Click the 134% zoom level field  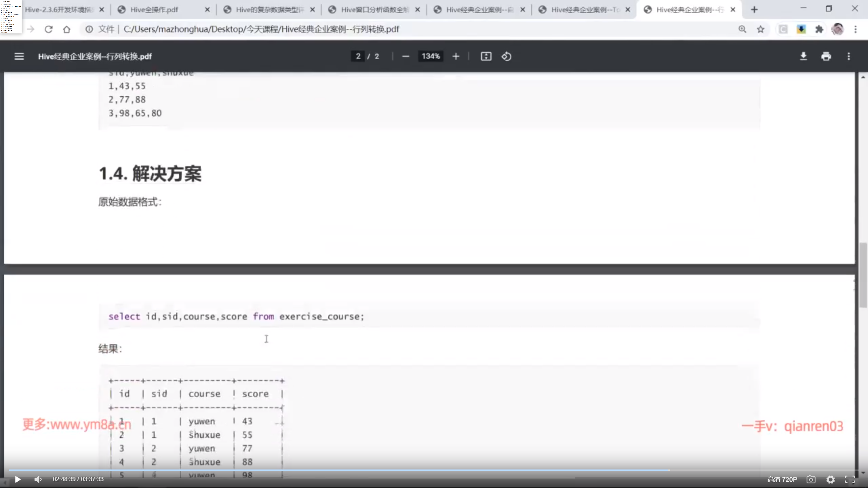click(430, 56)
